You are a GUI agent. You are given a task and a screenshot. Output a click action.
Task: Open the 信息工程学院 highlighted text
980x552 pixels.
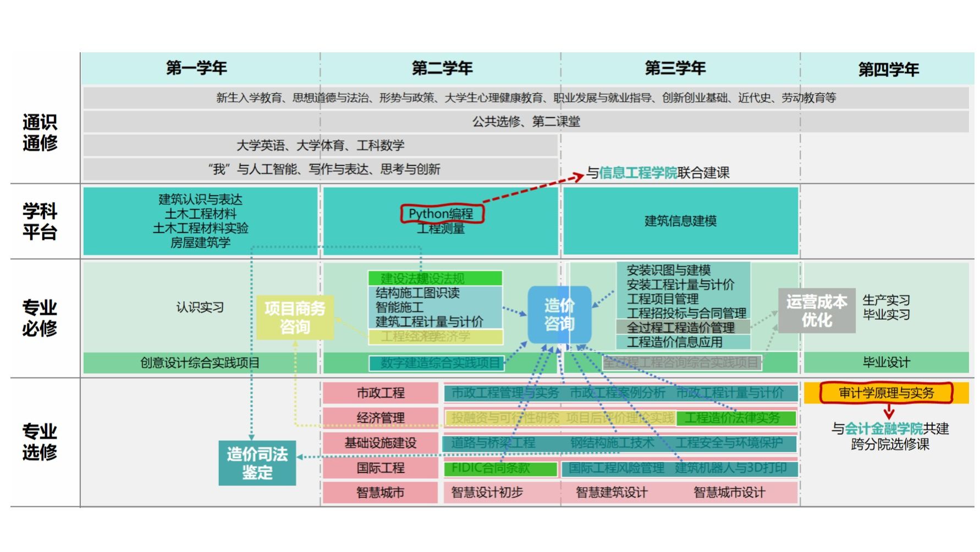638,173
